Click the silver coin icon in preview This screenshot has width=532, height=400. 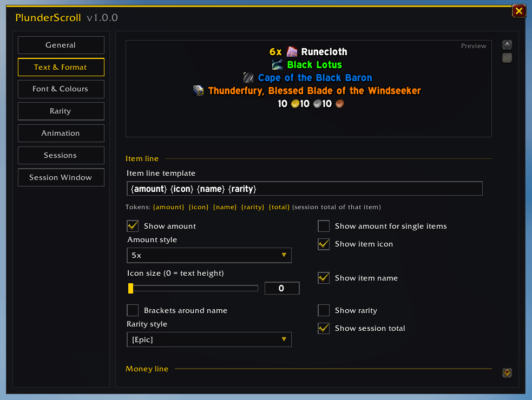[317, 103]
